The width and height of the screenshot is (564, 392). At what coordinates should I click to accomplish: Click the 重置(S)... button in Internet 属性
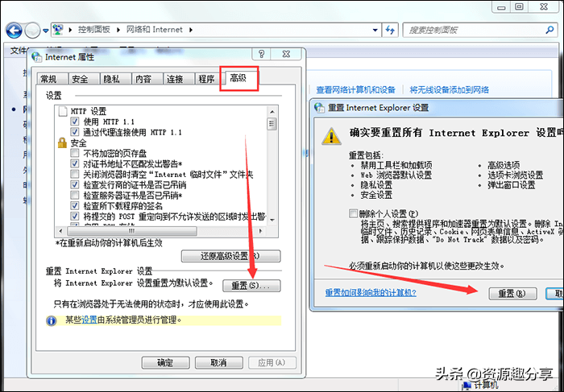tap(251, 286)
